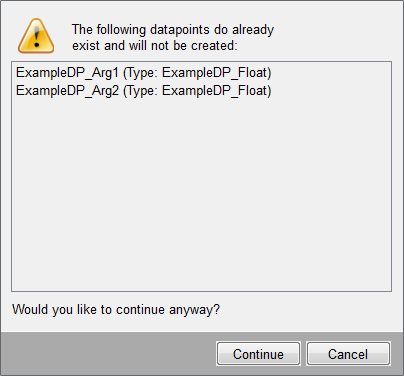Click 'The following datapoints do already' heading line

click(x=173, y=30)
